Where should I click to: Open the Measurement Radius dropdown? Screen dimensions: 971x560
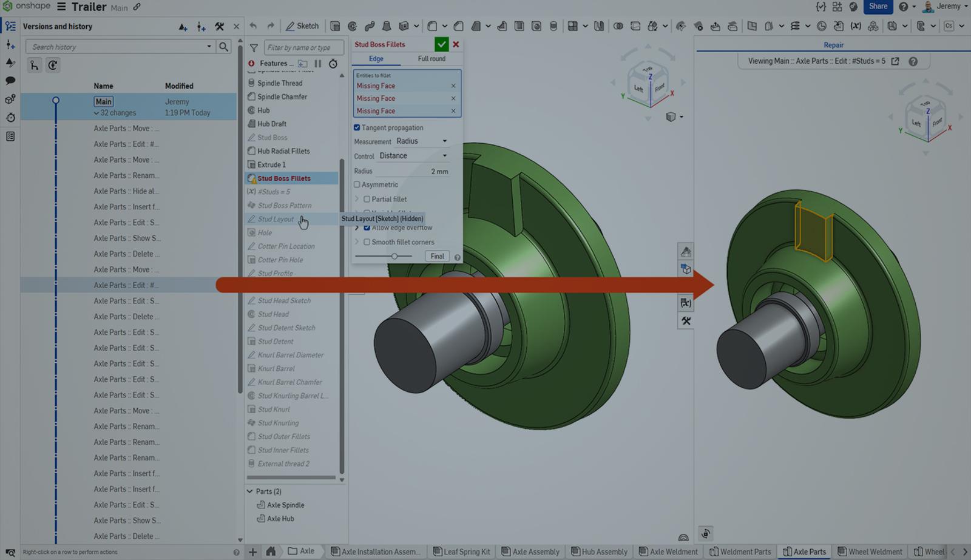422,141
